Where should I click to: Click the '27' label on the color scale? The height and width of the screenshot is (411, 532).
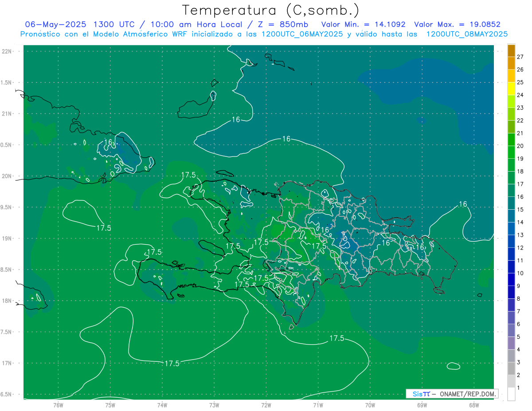pyautogui.click(x=520, y=57)
